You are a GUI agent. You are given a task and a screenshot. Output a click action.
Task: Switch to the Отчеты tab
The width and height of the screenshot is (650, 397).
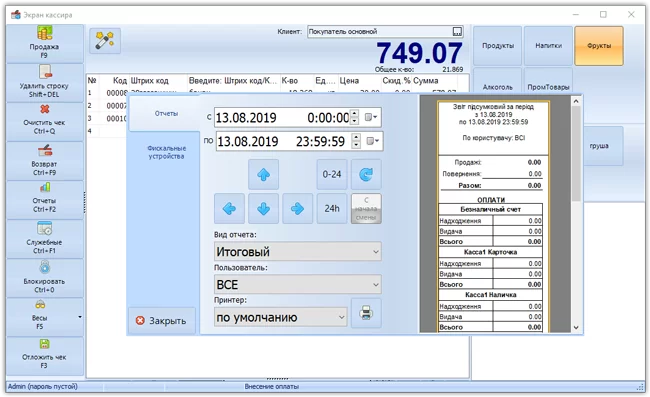pyautogui.click(x=166, y=113)
